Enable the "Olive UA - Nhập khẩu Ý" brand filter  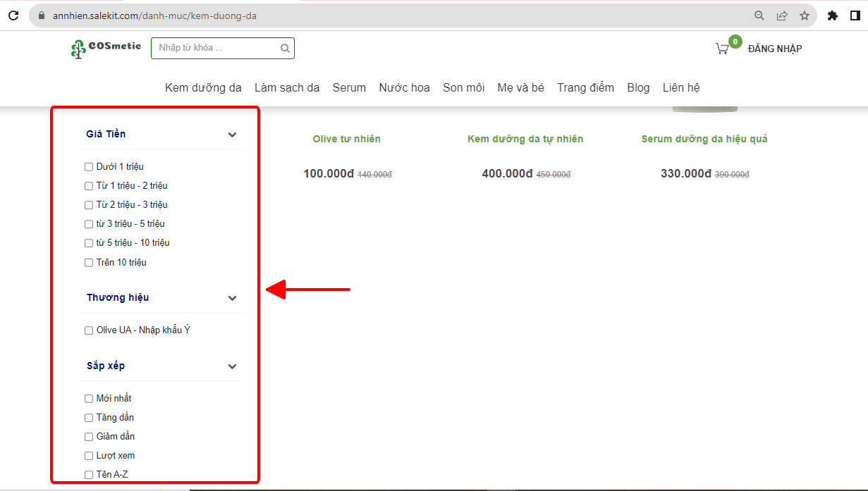[x=89, y=330]
